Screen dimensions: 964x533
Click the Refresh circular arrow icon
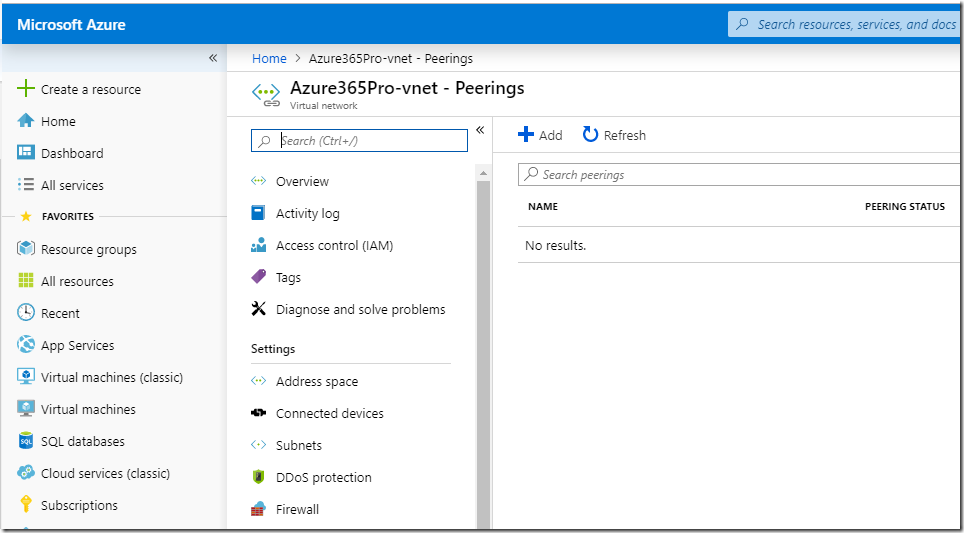[590, 135]
